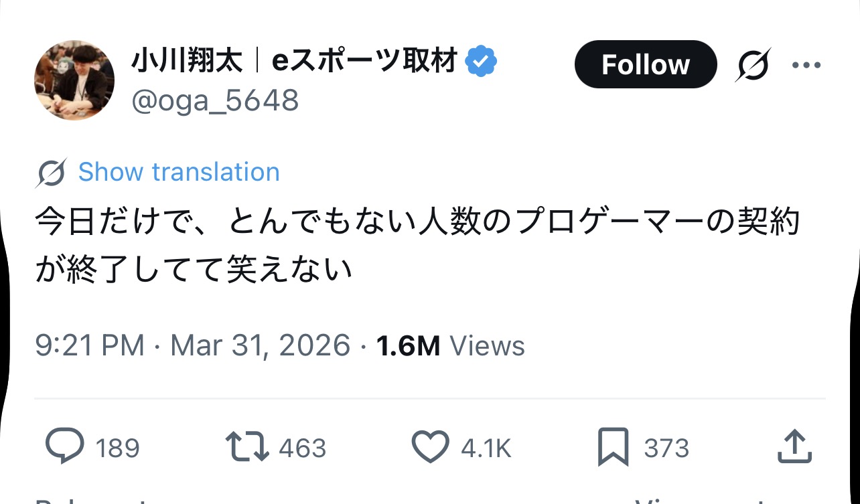Click the 1.6M Views count

point(451,346)
